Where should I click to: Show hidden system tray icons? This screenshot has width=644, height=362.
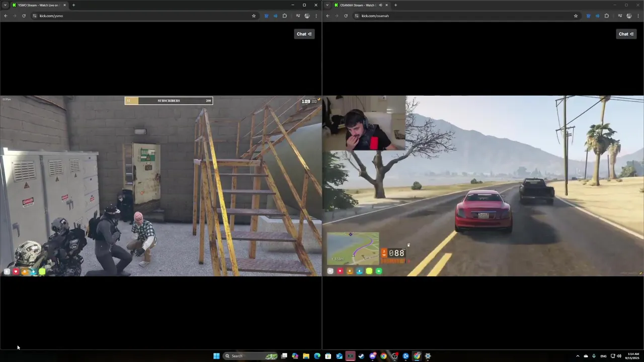578,356
